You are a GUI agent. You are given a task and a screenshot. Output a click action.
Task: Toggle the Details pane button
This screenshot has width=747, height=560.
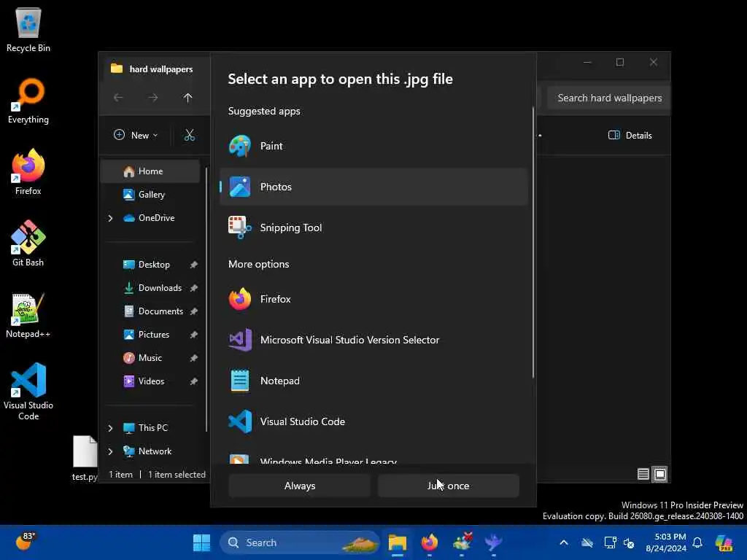(x=630, y=136)
